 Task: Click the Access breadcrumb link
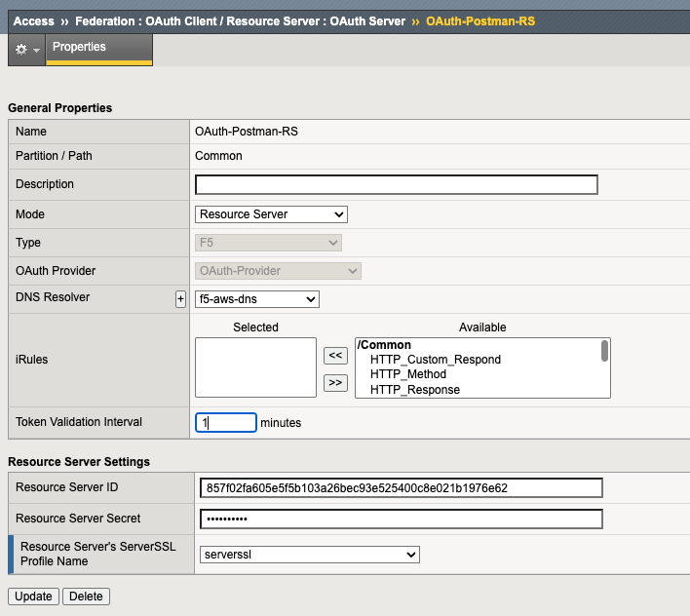[x=34, y=20]
